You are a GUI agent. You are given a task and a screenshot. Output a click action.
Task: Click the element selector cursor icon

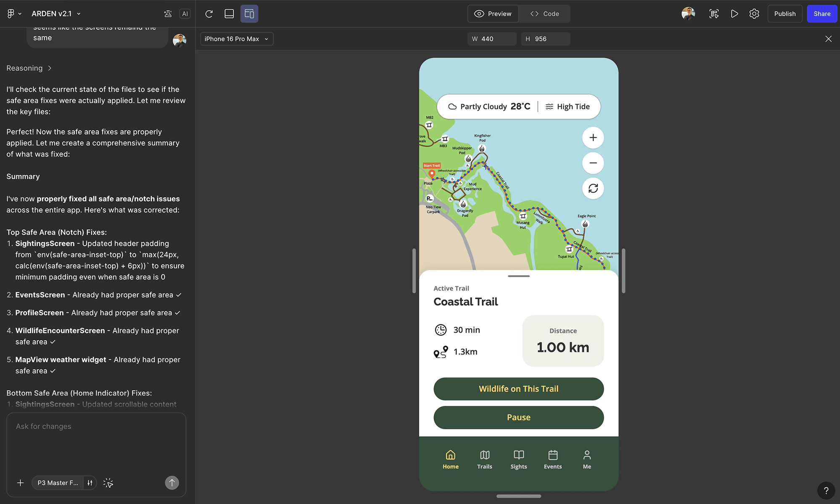108,483
